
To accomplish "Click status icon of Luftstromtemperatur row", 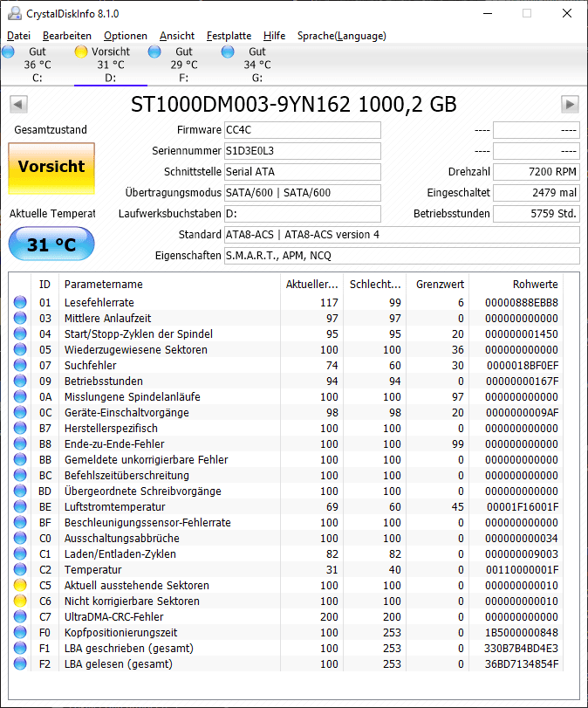I will 20,506.
